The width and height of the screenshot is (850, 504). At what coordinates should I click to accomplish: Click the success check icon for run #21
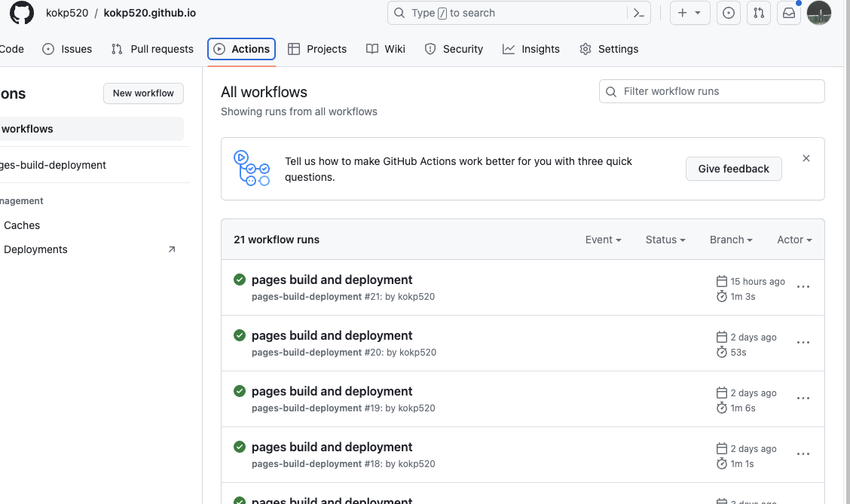click(x=240, y=279)
